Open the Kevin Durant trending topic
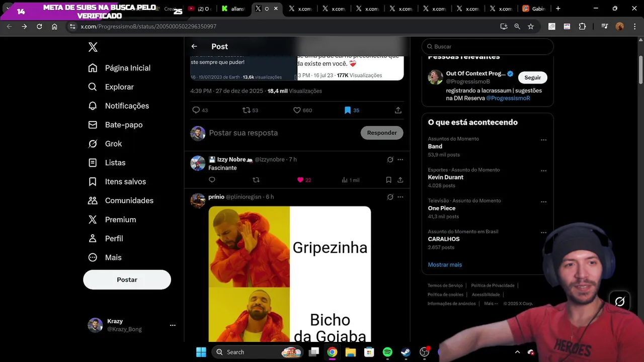The width and height of the screenshot is (644, 362). [x=446, y=177]
